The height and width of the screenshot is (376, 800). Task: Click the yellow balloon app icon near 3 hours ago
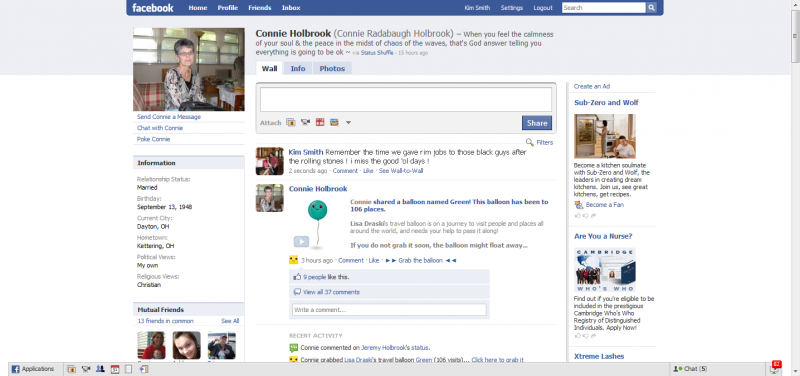(x=293, y=260)
